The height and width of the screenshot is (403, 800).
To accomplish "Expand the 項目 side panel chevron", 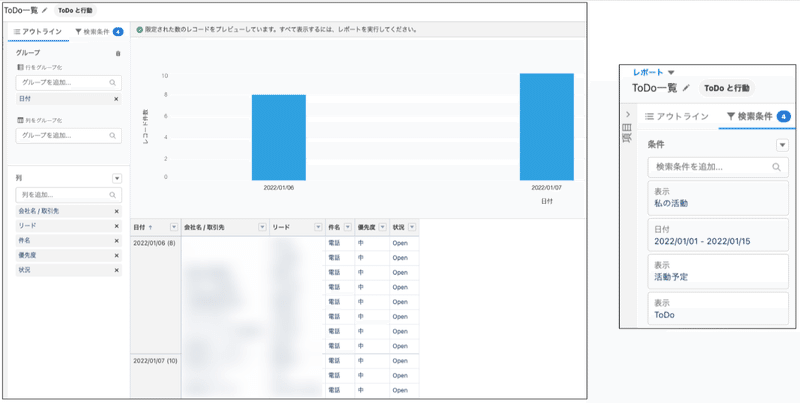I will click(628, 114).
